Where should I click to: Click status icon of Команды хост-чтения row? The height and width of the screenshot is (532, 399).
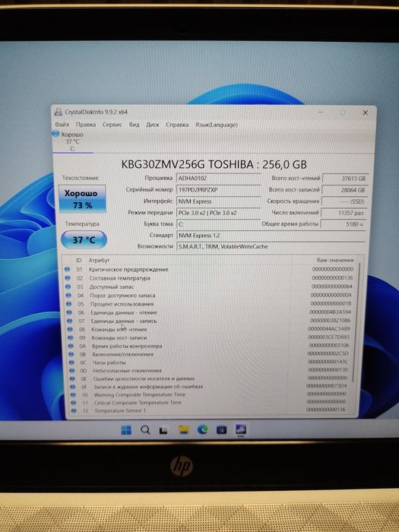pyautogui.click(x=70, y=329)
